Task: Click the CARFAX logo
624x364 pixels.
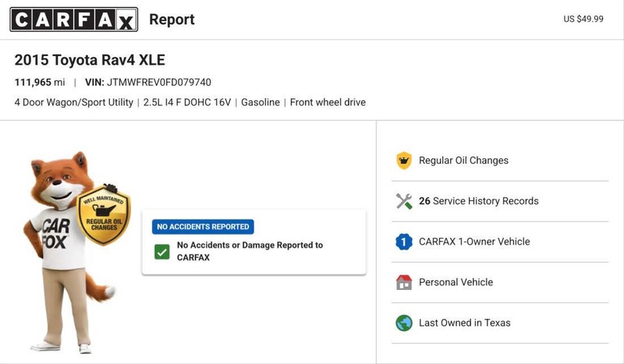Action: point(74,19)
